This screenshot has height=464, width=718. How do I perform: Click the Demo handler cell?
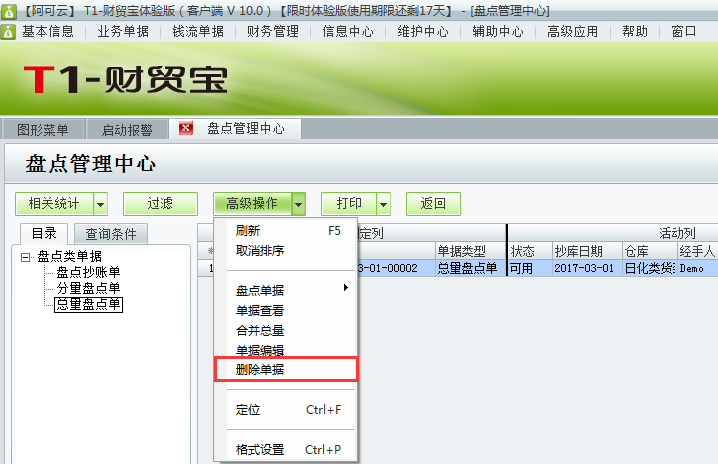click(x=697, y=268)
